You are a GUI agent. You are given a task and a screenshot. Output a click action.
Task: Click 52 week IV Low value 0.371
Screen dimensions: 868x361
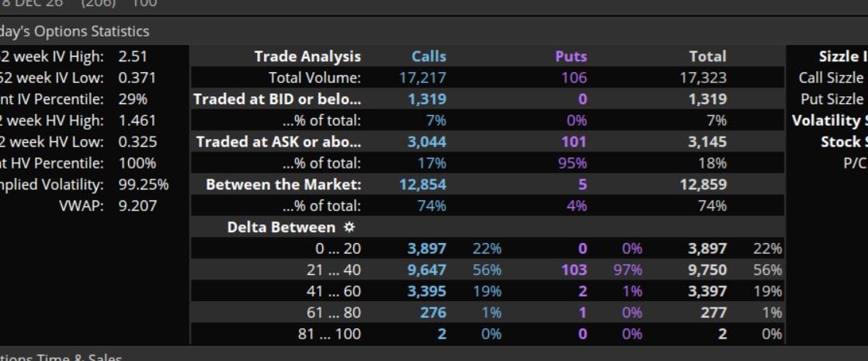137,78
